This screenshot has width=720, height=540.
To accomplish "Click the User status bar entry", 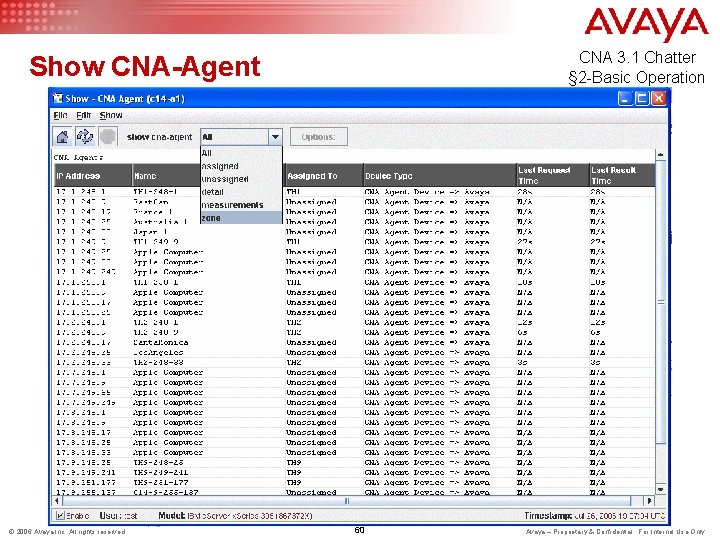I will [x=118, y=516].
